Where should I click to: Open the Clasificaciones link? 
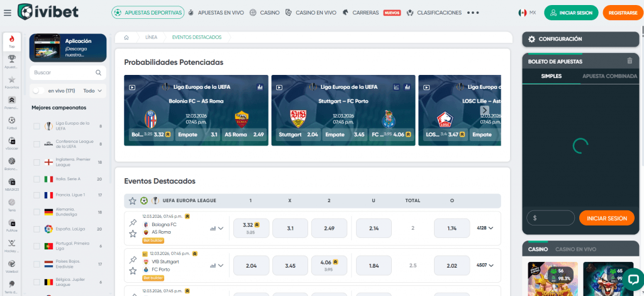pos(434,13)
